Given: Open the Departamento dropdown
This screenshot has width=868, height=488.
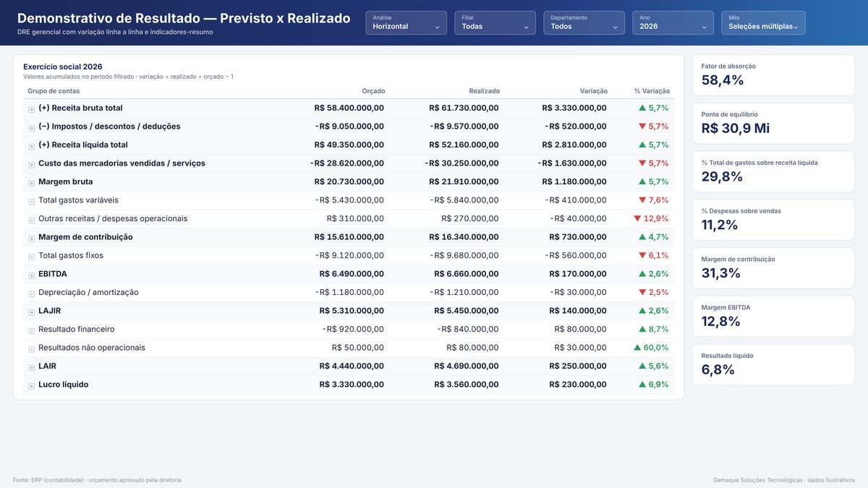Looking at the screenshot, I should click(584, 22).
